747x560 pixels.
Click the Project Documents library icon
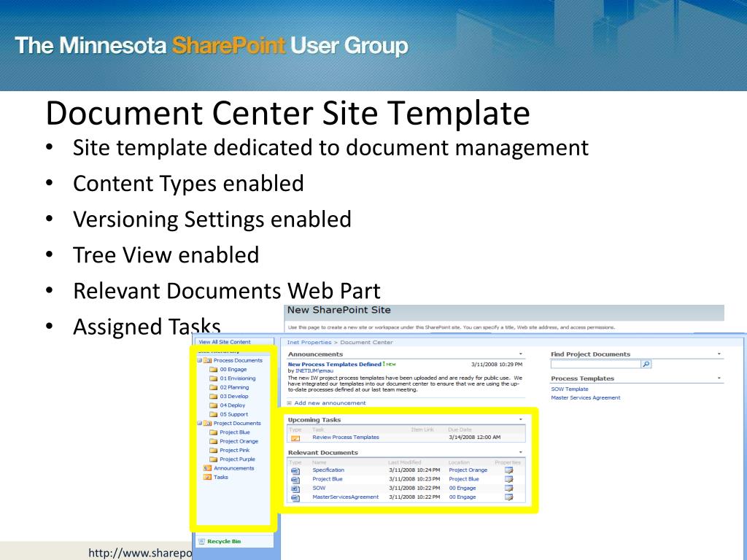(x=208, y=424)
